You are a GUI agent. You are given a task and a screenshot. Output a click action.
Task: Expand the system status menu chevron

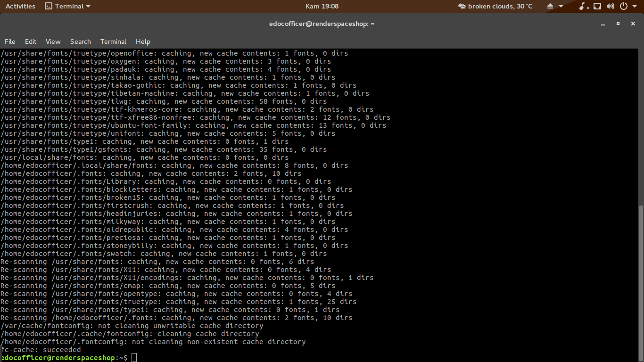(634, 6)
